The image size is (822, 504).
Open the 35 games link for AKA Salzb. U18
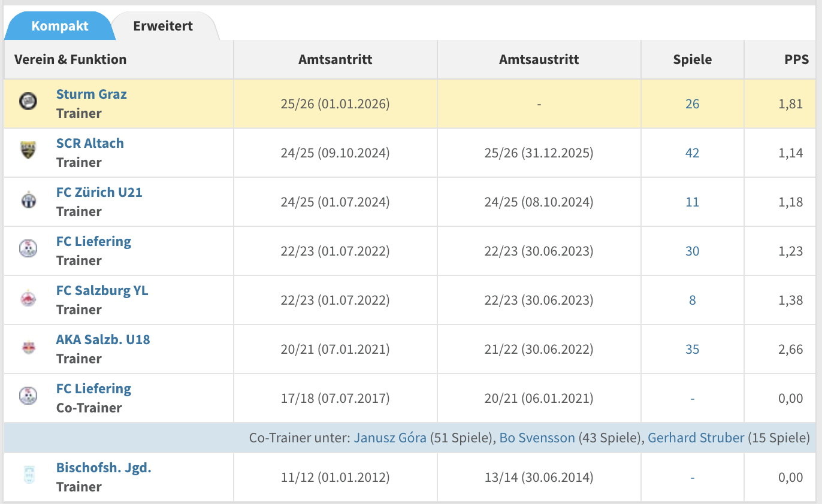693,350
